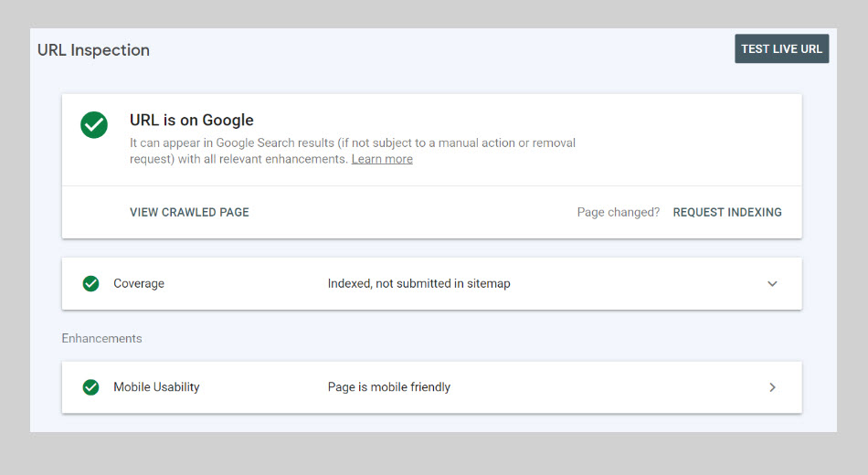The width and height of the screenshot is (868, 475).
Task: Expand the Coverage section with the down chevron
Action: click(x=772, y=283)
